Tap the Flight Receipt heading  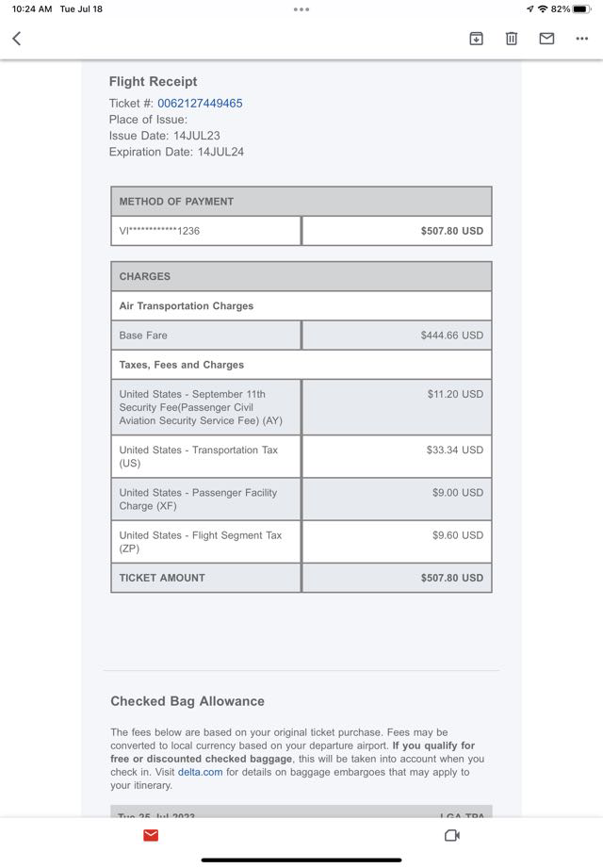tap(153, 82)
